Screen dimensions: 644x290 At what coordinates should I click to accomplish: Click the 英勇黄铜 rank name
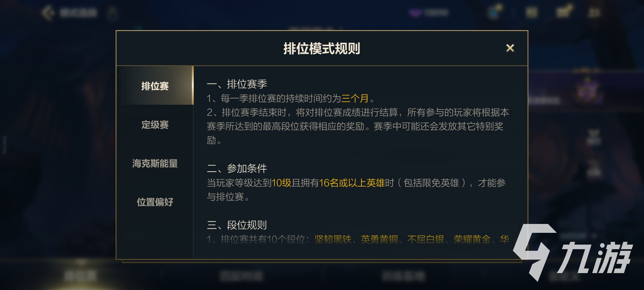pyautogui.click(x=379, y=239)
